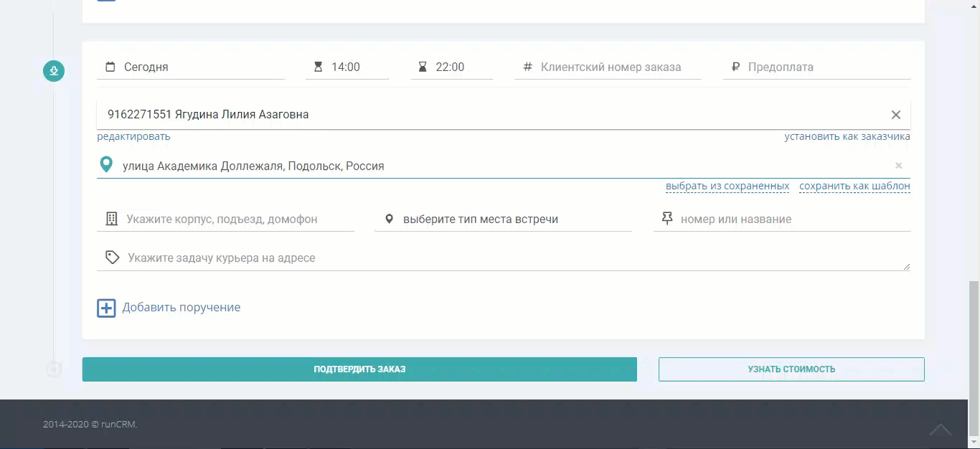This screenshot has width=980, height=449.
Task: Click выбрать из сохраненных link
Action: 727,186
